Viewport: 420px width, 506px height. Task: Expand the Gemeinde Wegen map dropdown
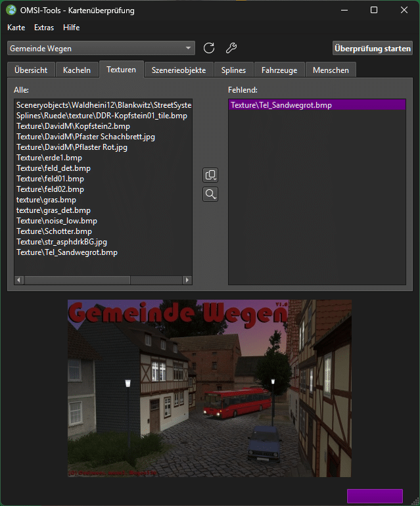click(101, 49)
